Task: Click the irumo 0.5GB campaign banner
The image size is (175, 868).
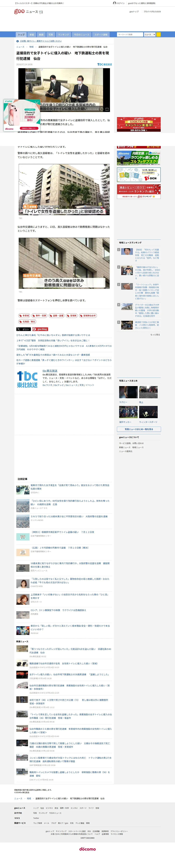Action: click(139, 124)
